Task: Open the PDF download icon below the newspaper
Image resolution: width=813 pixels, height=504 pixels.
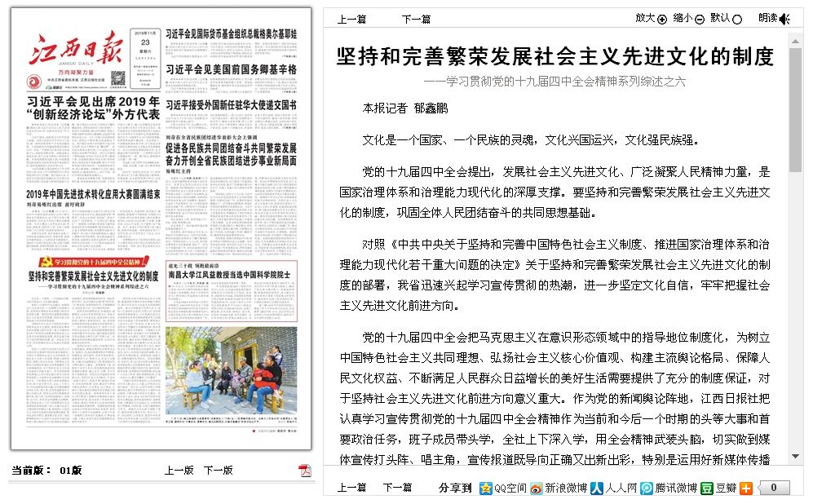Action: point(305,471)
